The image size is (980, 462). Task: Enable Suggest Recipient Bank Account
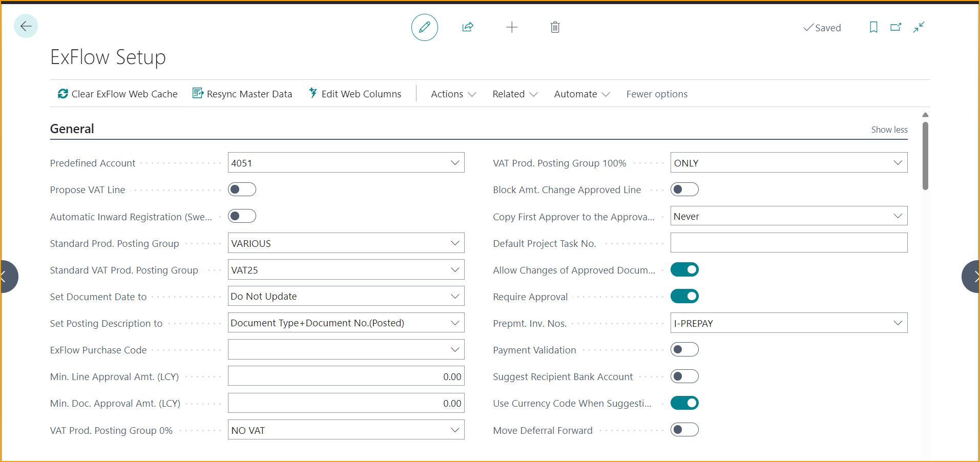[684, 376]
